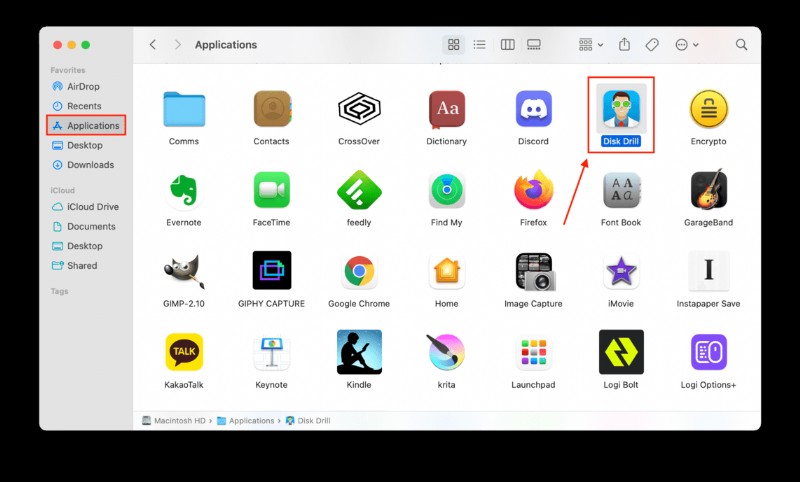
Task: Open the Firefox browser icon
Action: [x=533, y=189]
